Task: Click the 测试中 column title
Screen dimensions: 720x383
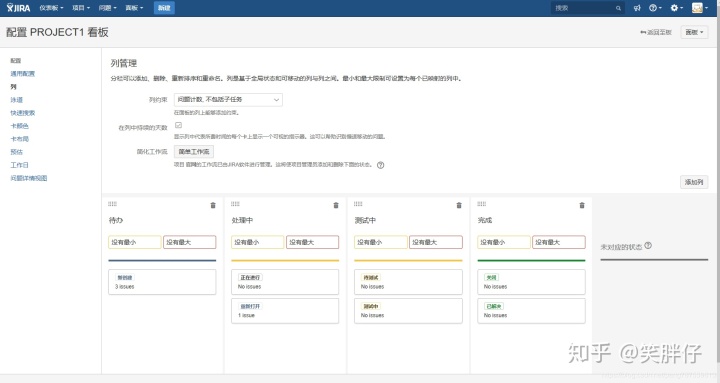Action: coord(366,220)
